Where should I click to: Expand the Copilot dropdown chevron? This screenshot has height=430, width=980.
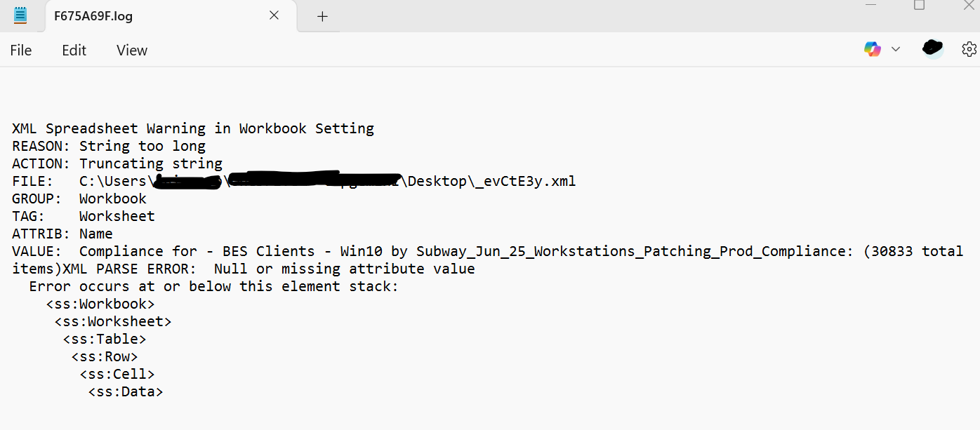pyautogui.click(x=895, y=49)
